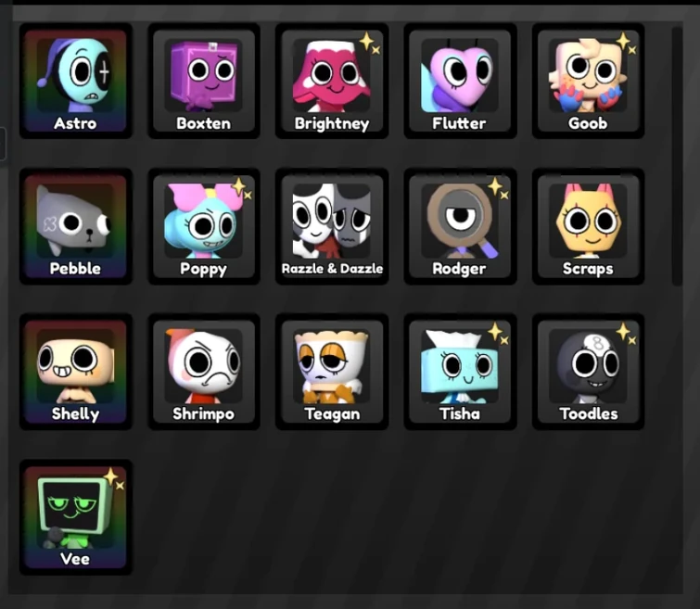This screenshot has height=609, width=700.
Task: Select the Astro character icon
Action: (x=75, y=81)
